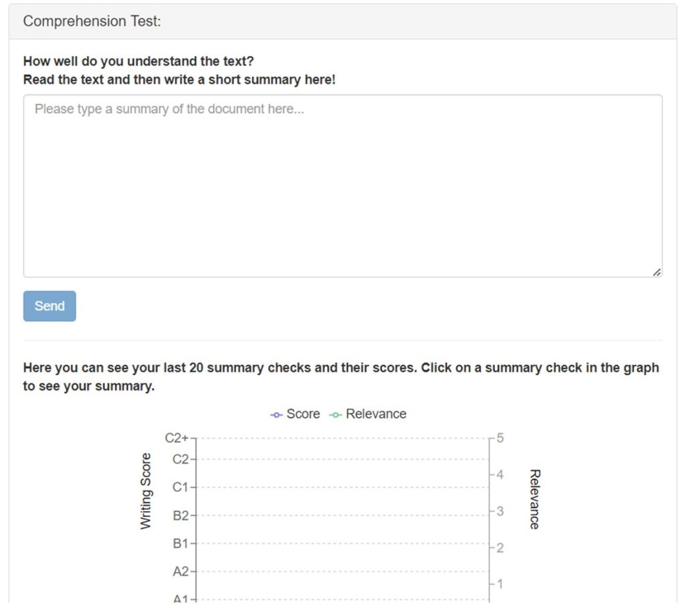The width and height of the screenshot is (685, 616).
Task: Click the B2 writing score label
Action: click(x=181, y=516)
